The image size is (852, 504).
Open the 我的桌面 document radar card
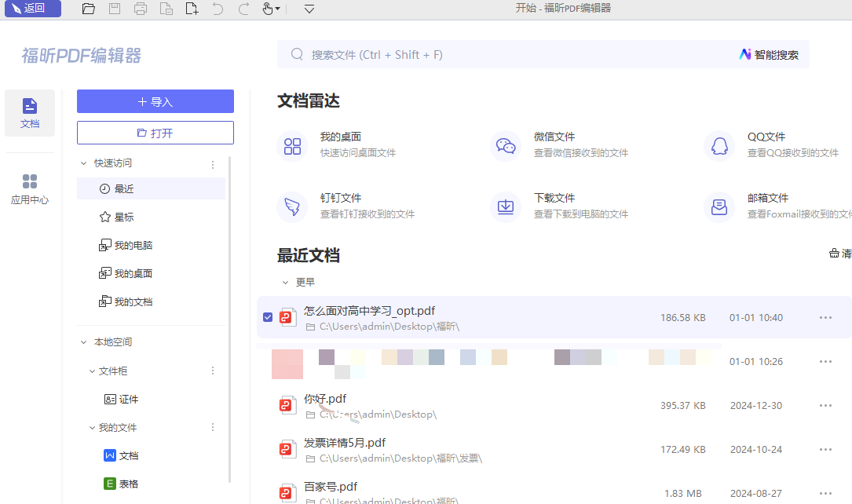click(x=337, y=144)
